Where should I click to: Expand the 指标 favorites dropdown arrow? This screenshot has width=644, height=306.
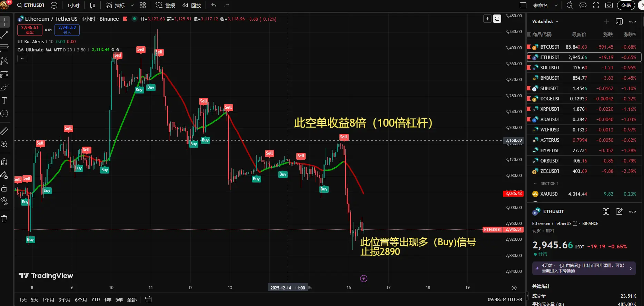point(132,5)
